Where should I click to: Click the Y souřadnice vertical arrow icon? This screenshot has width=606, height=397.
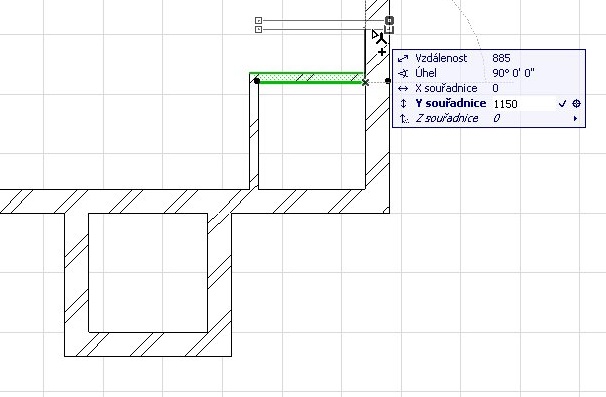(x=403, y=104)
